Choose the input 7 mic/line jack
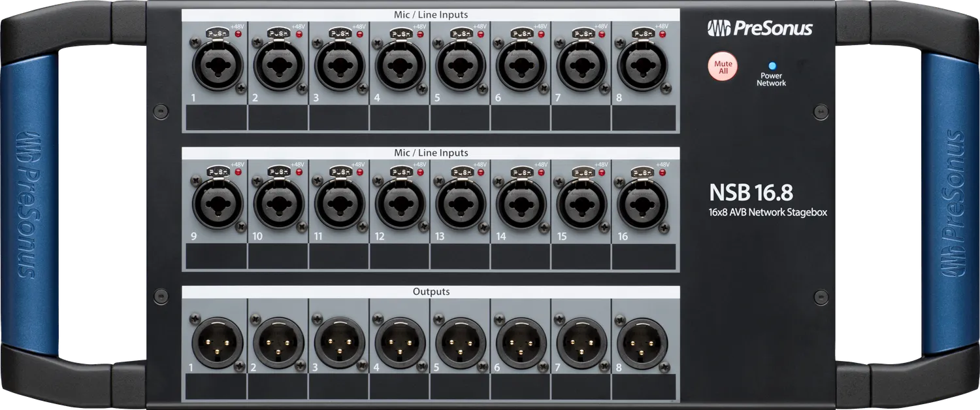The width and height of the screenshot is (980, 410). coord(582,65)
